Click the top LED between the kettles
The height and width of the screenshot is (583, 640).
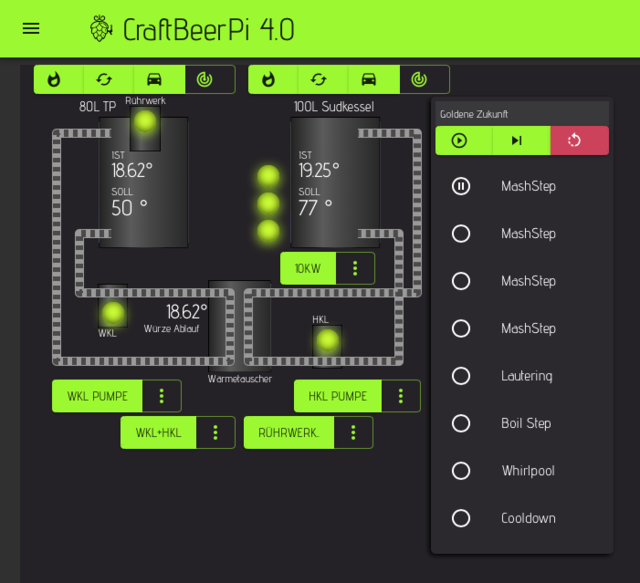[269, 176]
